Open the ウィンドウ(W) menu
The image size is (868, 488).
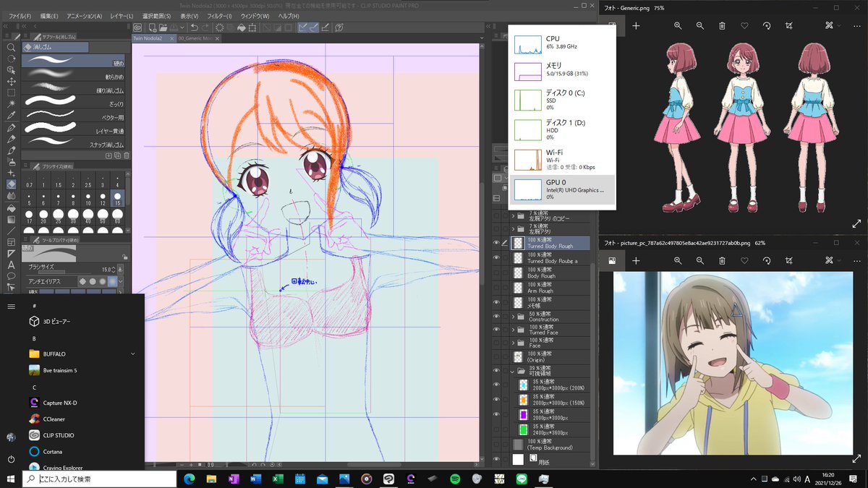(255, 16)
